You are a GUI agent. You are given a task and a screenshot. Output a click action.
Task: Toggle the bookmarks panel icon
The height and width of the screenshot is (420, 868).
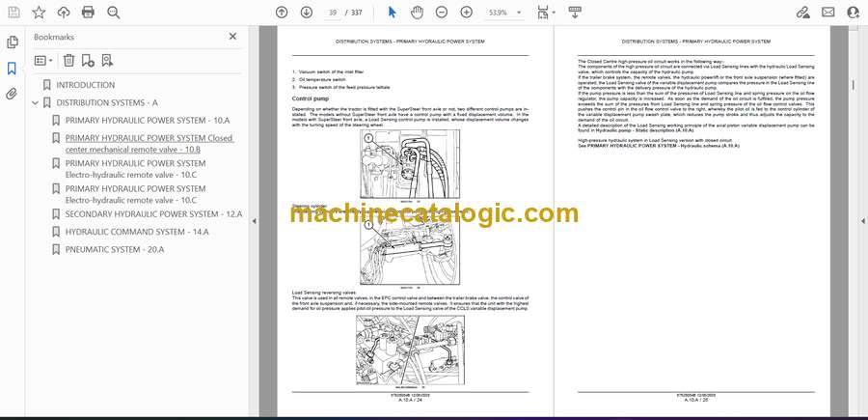[12, 69]
